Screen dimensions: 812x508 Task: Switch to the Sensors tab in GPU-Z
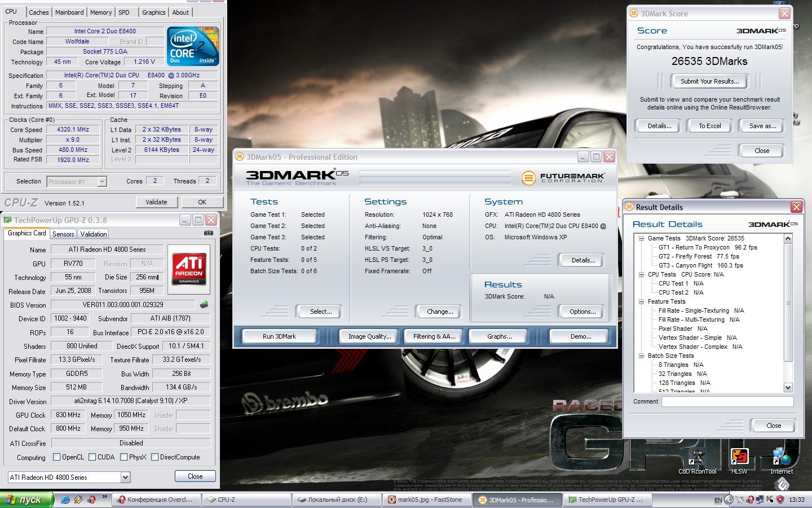(x=63, y=234)
